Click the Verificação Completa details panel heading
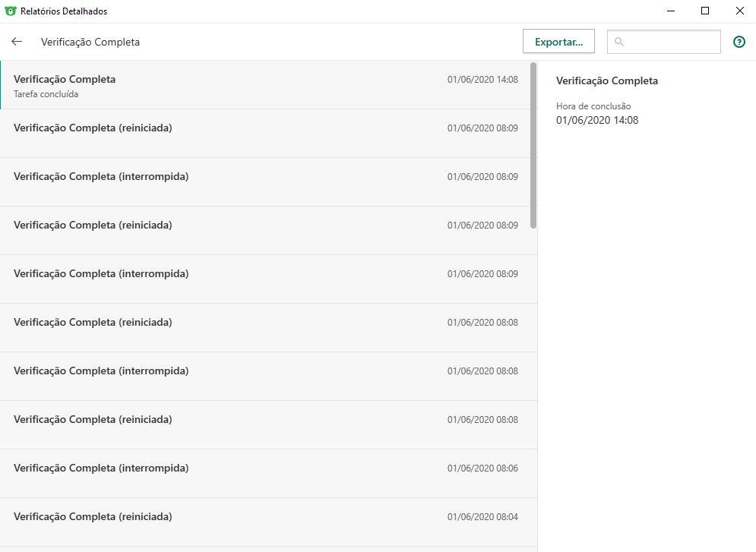 pos(607,80)
